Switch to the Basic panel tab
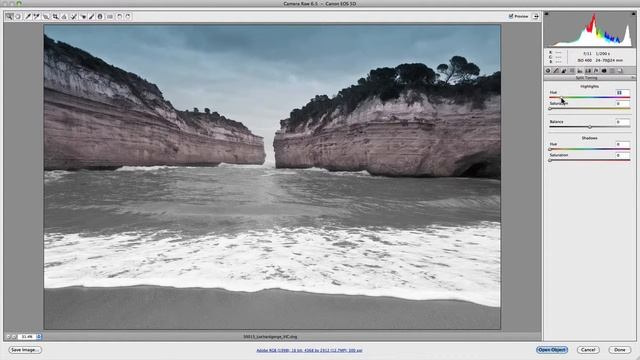This screenshot has height=360, width=640. point(548,71)
